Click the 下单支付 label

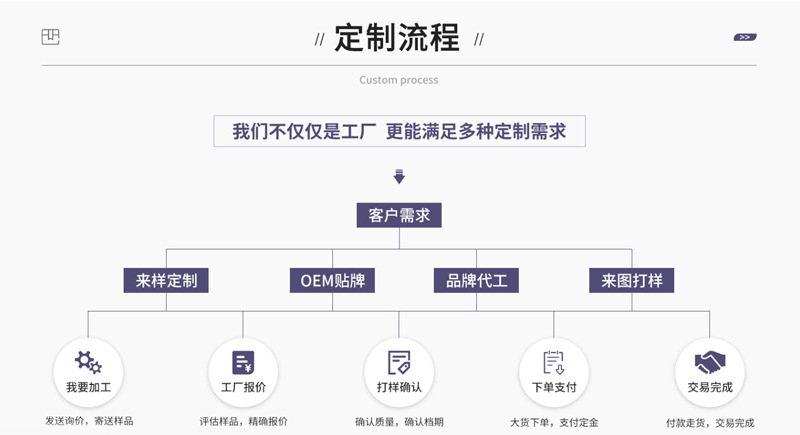tap(554, 387)
